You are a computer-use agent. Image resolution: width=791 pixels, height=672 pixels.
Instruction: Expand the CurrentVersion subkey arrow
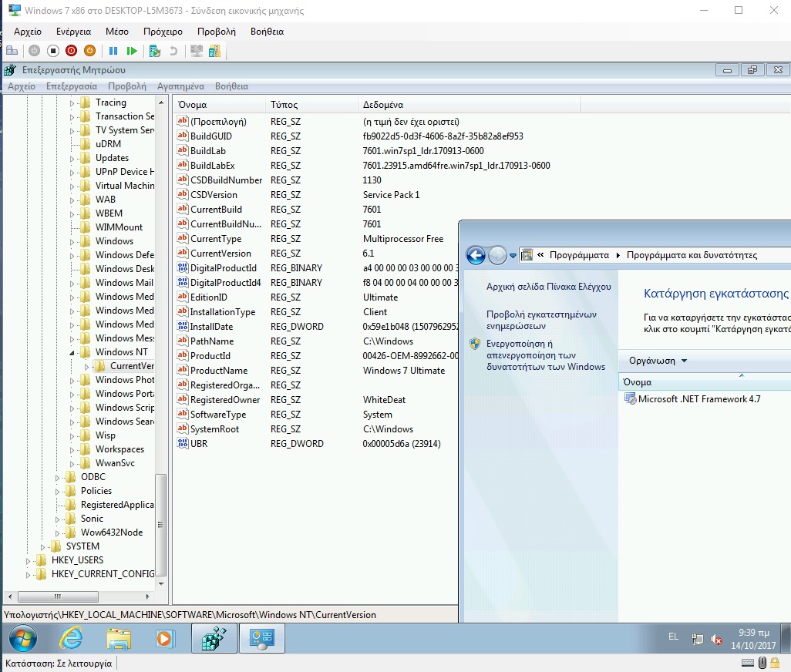point(86,367)
